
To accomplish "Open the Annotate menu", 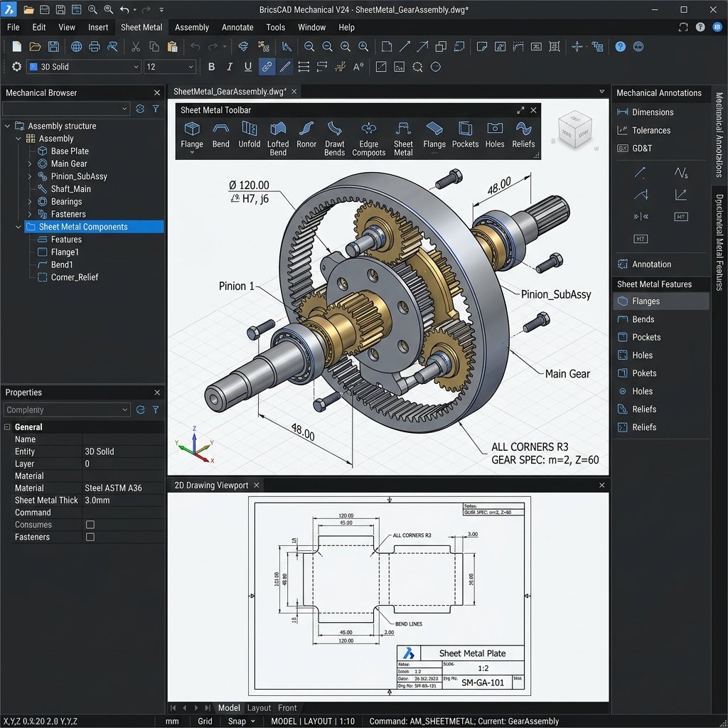I will click(x=237, y=28).
